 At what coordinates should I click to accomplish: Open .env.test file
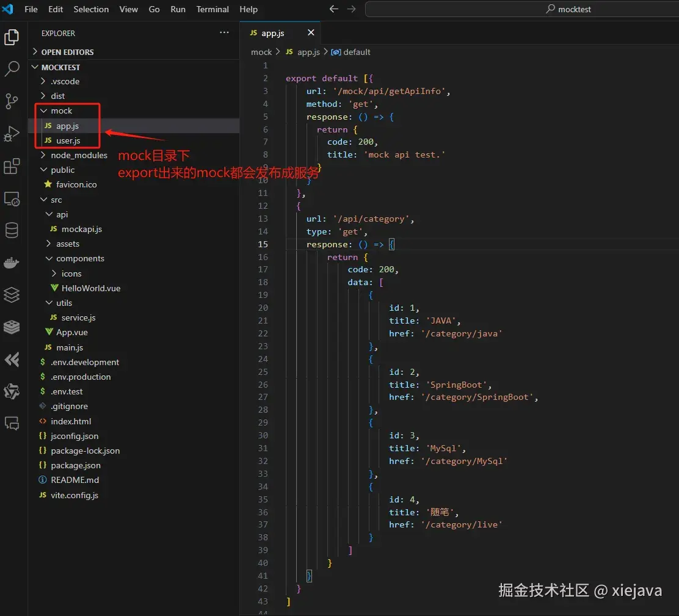click(x=134, y=391)
